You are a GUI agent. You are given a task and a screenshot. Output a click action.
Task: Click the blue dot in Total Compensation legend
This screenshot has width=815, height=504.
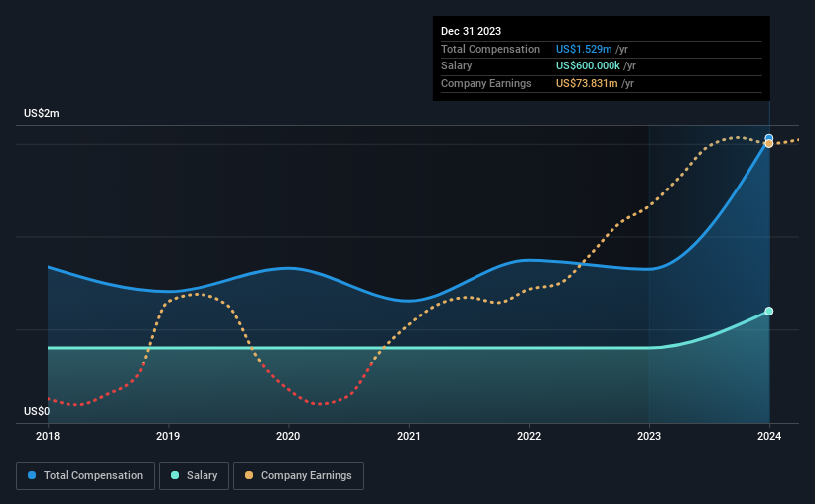coord(32,475)
